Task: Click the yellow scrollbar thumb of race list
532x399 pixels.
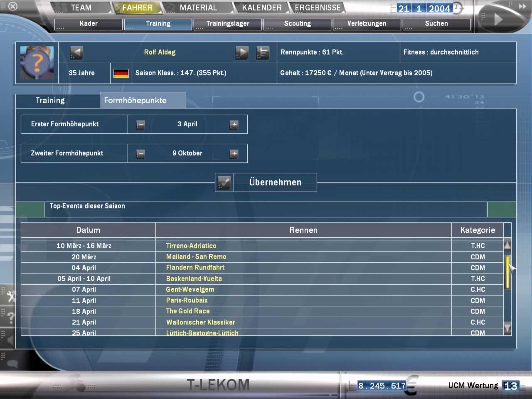Action: pyautogui.click(x=507, y=272)
